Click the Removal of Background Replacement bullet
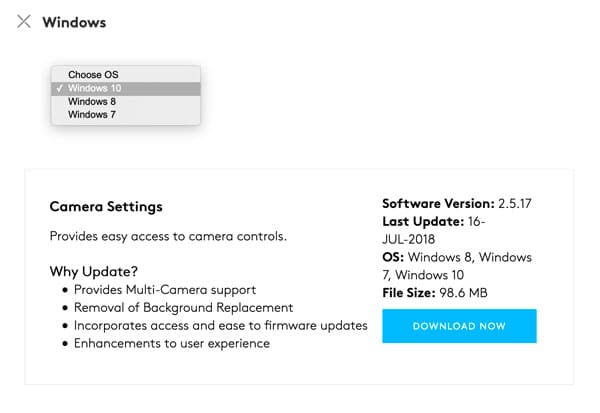This screenshot has width=600, height=413. click(x=183, y=308)
